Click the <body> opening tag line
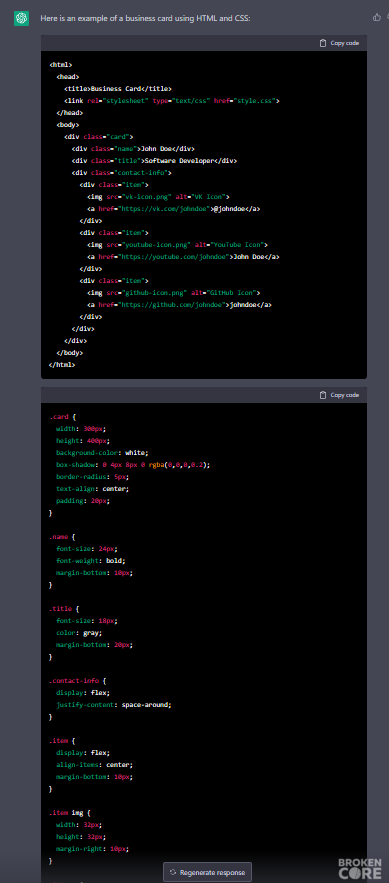 68,124
